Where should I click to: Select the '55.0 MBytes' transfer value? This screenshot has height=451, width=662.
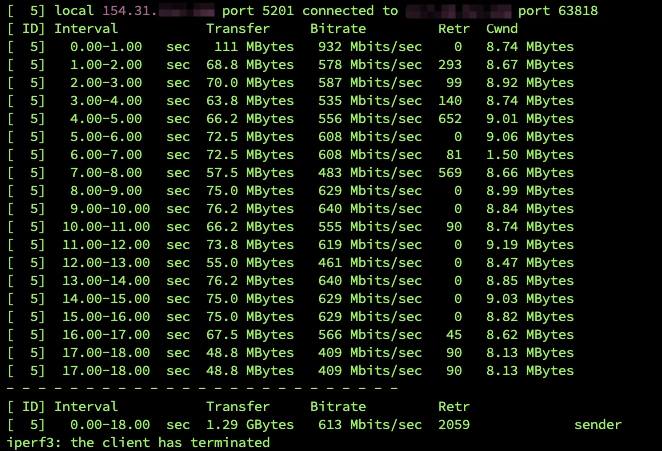pos(250,263)
